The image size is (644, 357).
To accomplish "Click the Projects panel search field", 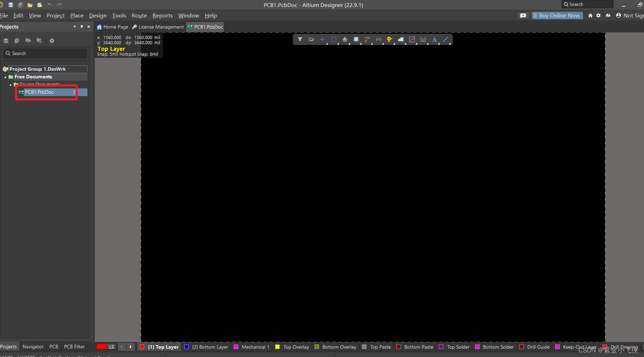I will coord(45,53).
